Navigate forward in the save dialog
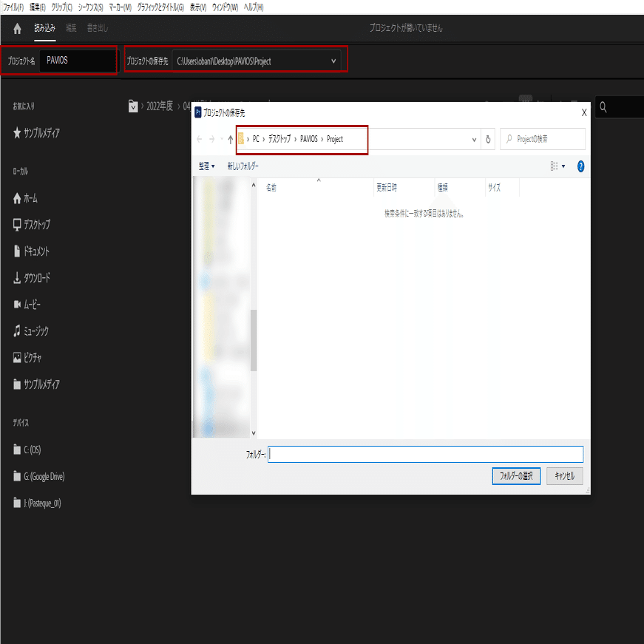The width and height of the screenshot is (644, 644). (212, 139)
